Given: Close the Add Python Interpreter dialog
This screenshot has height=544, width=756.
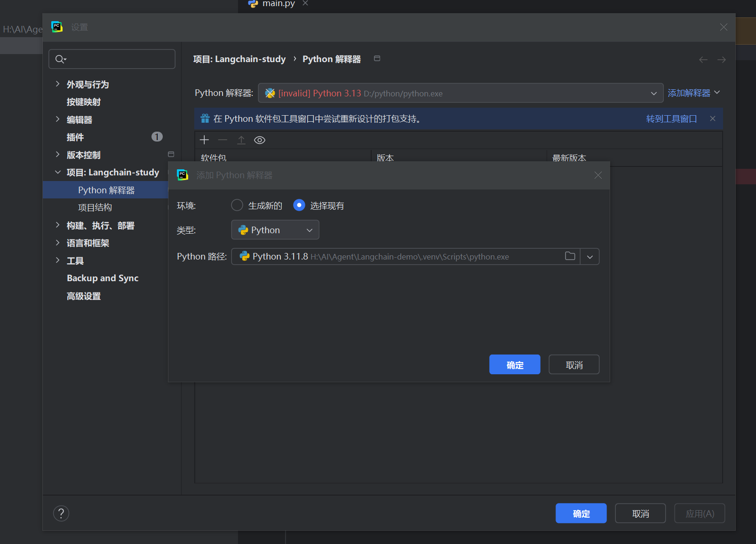Looking at the screenshot, I should [x=598, y=175].
